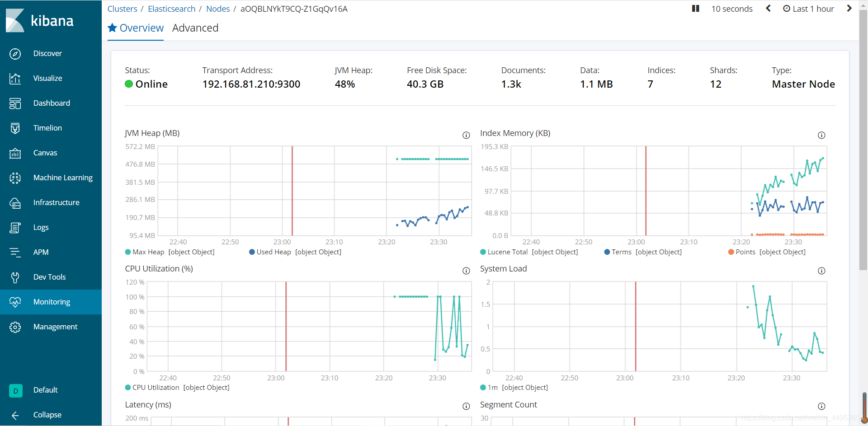Toggle Points series legend
This screenshot has width=868, height=426.
767,252
